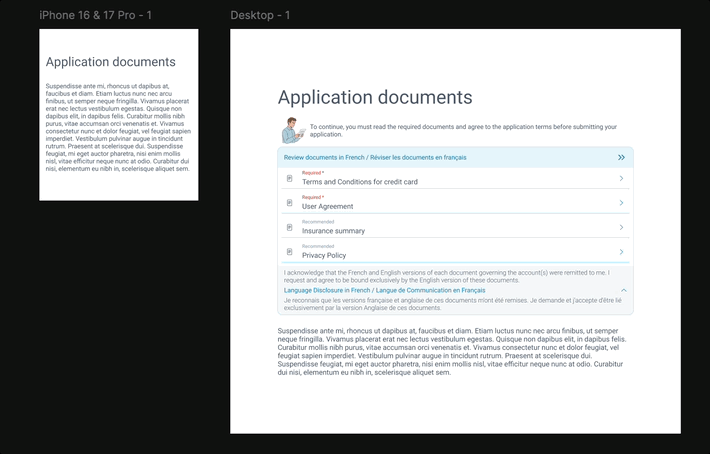Screen dimensions: 710x454
Task: Expand the User Agreement row chevron
Action: [x=621, y=203]
